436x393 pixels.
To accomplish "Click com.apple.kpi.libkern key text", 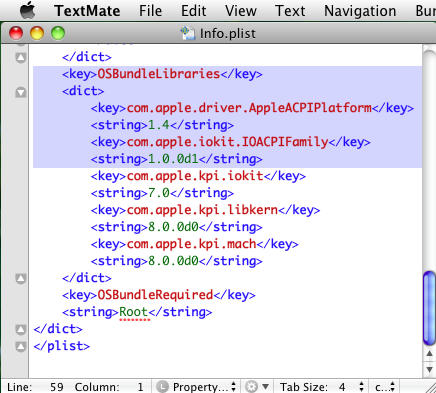I will tap(202, 210).
